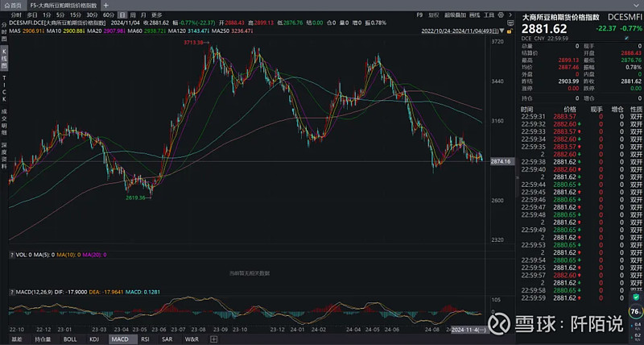Click the MA20 2907.98 legend
This screenshot has width=644, height=345.
pyautogui.click(x=106, y=31)
